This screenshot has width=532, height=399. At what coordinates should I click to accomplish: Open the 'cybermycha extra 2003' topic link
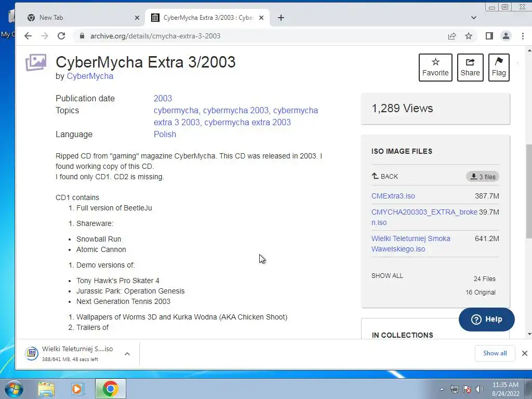pos(247,122)
